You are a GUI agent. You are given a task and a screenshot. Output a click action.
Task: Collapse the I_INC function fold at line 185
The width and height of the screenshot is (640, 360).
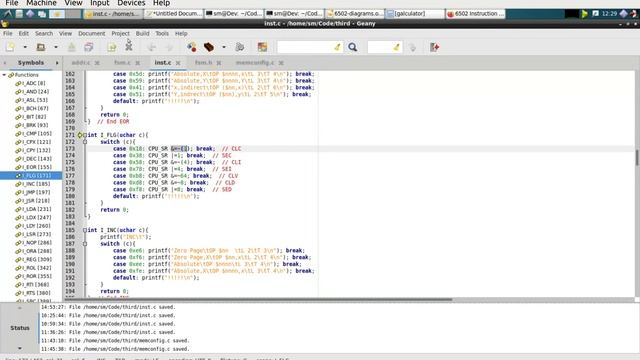[85, 230]
